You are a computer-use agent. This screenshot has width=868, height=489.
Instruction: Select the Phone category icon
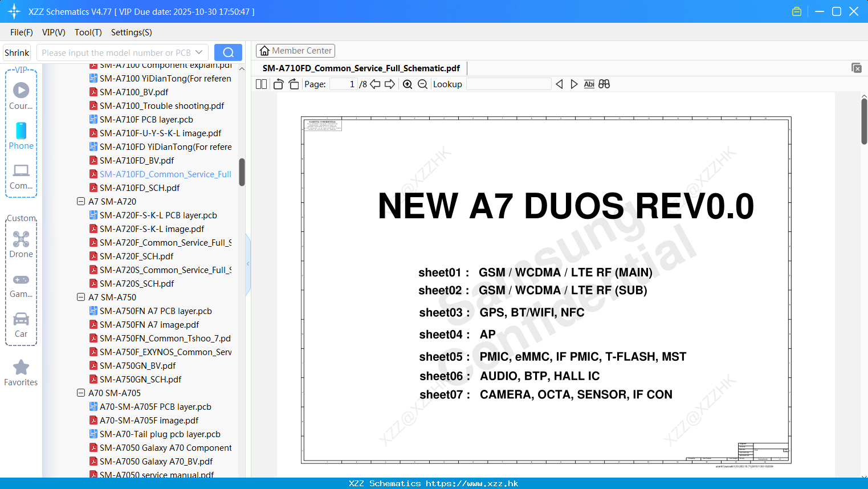pos(21,136)
